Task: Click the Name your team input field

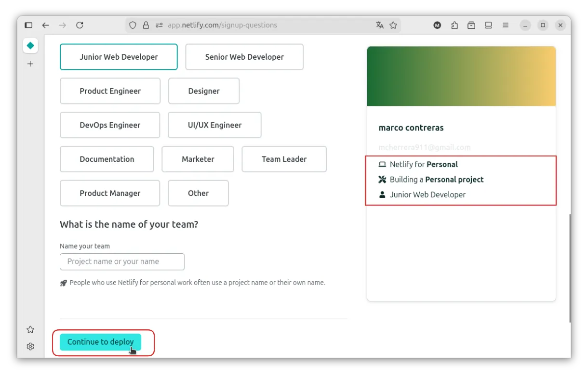Action: click(122, 261)
